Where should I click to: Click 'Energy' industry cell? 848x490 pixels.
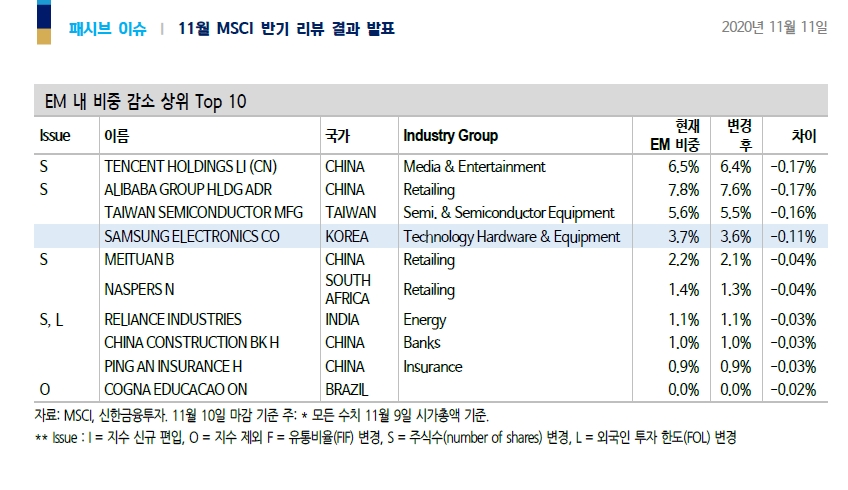[425, 320]
